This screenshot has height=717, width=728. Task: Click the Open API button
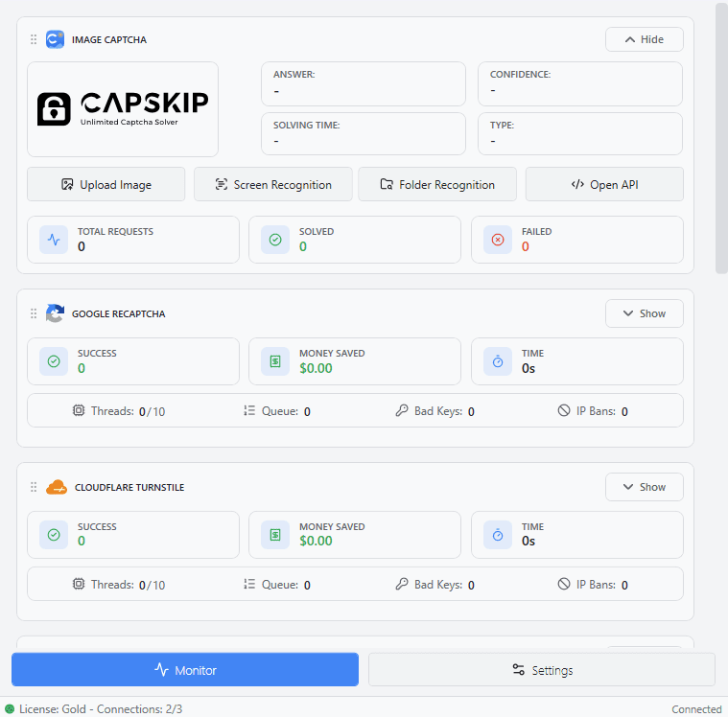(604, 184)
